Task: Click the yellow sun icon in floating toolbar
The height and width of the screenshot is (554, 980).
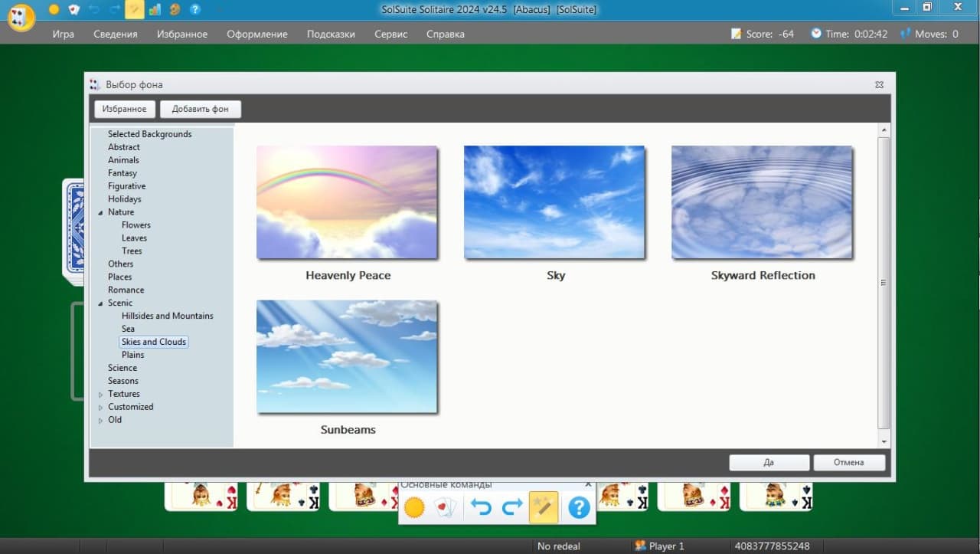Action: [414, 507]
